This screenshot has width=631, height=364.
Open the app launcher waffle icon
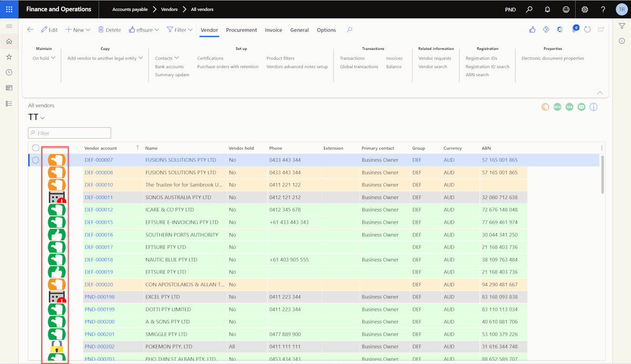click(9, 9)
